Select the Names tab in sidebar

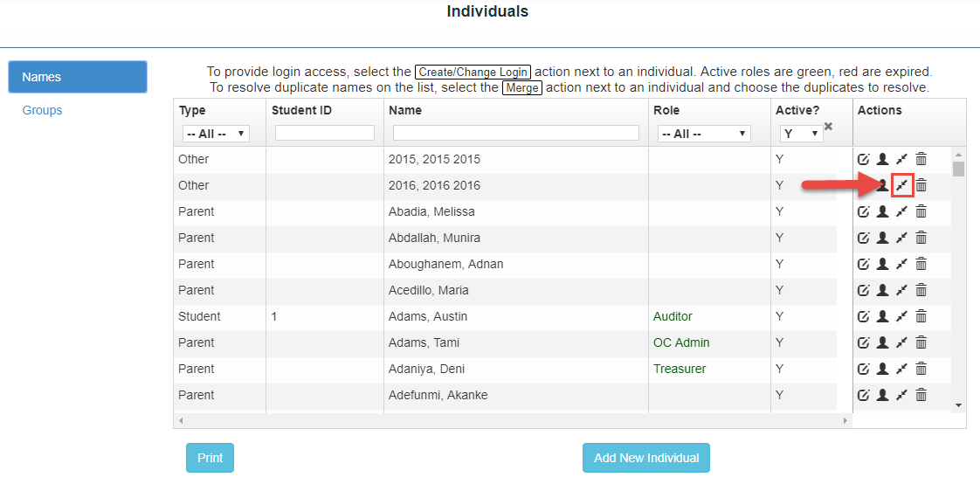coord(78,77)
